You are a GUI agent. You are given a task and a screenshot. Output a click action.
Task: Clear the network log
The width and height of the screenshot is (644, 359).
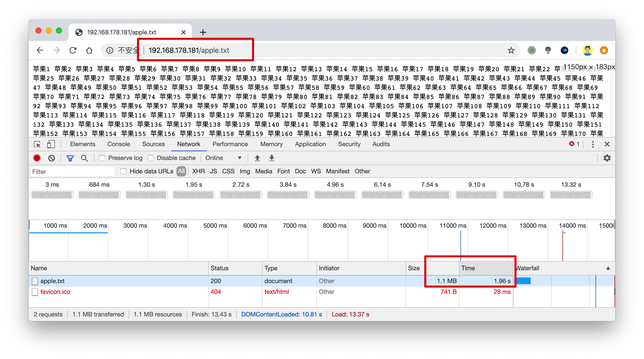click(52, 158)
